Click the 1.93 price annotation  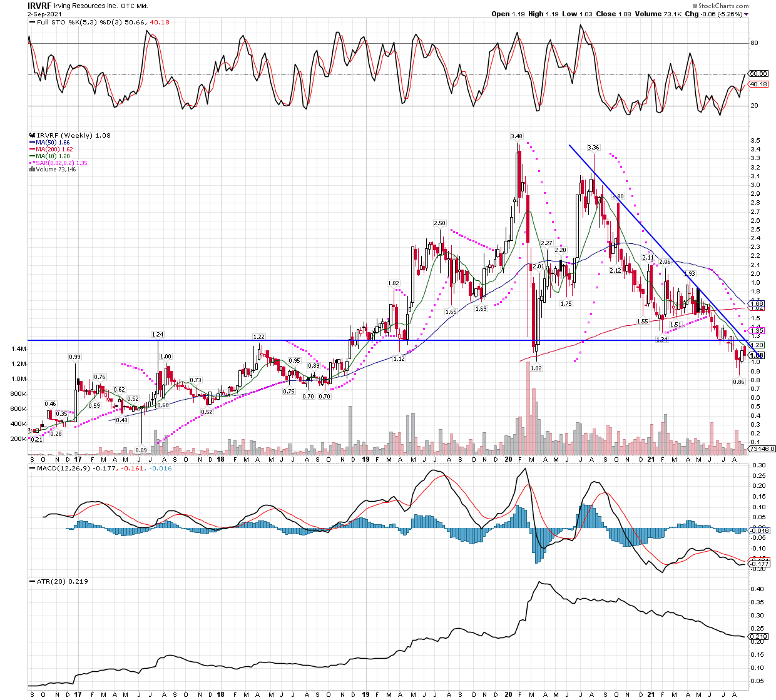(x=689, y=273)
